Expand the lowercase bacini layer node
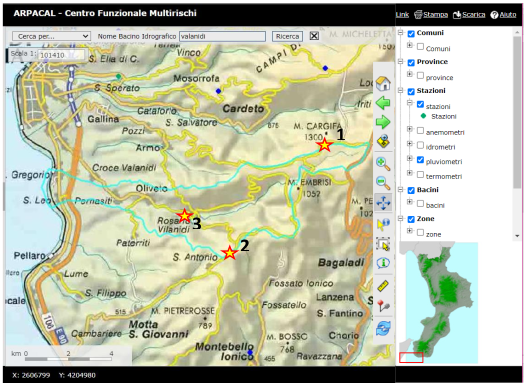The width and height of the screenshot is (525, 387). click(409, 202)
